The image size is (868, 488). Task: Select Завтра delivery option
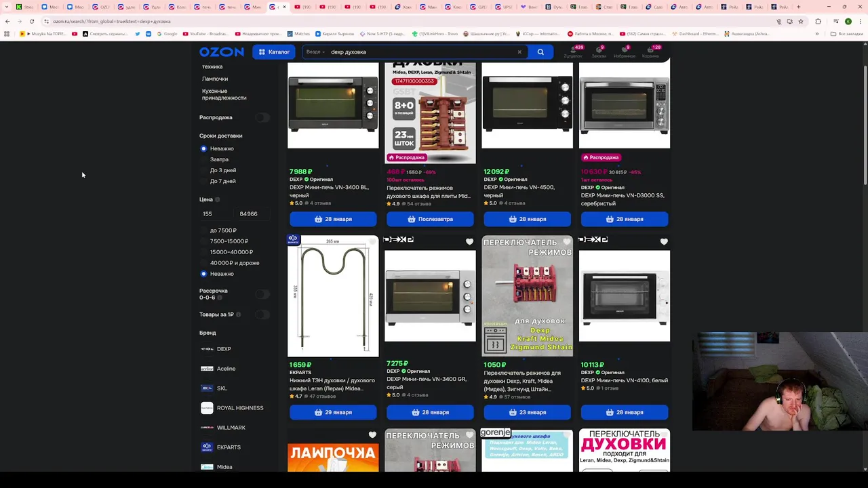(x=215, y=159)
